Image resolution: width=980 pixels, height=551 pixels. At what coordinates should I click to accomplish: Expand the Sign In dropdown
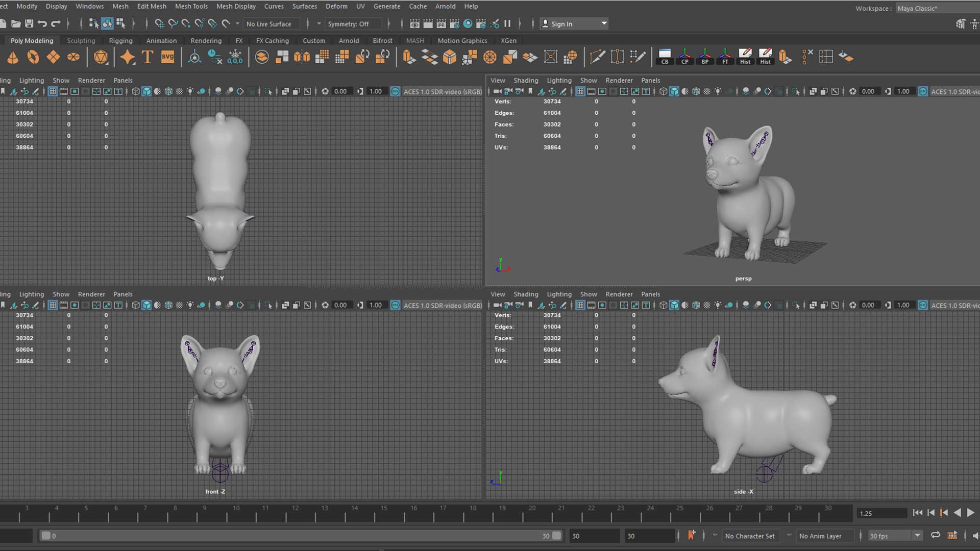pos(604,23)
